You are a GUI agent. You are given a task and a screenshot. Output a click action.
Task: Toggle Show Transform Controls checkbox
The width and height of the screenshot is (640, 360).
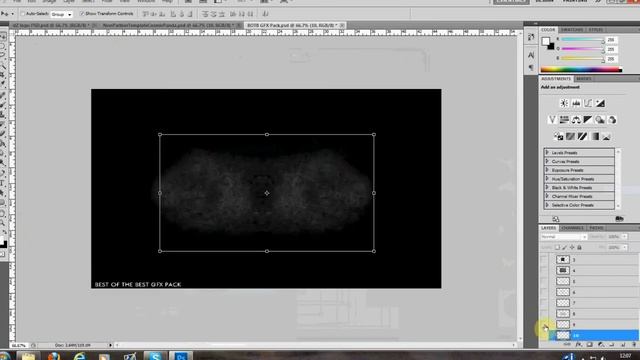pyautogui.click(x=82, y=14)
